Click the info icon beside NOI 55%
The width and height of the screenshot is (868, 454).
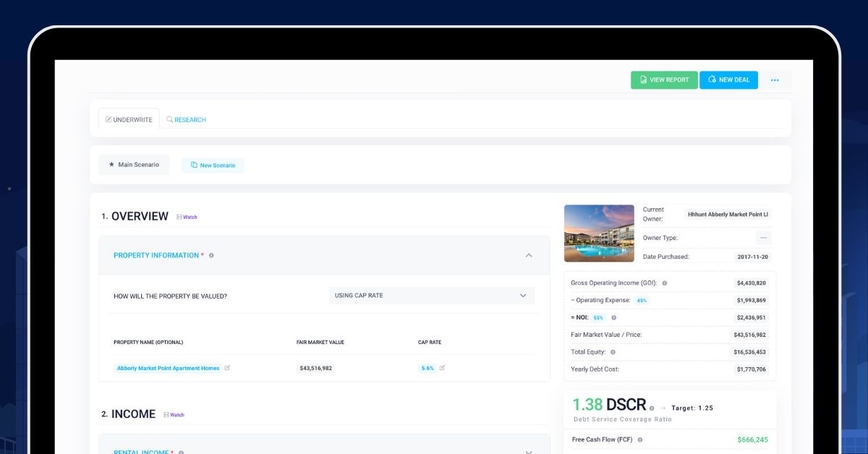coord(613,317)
